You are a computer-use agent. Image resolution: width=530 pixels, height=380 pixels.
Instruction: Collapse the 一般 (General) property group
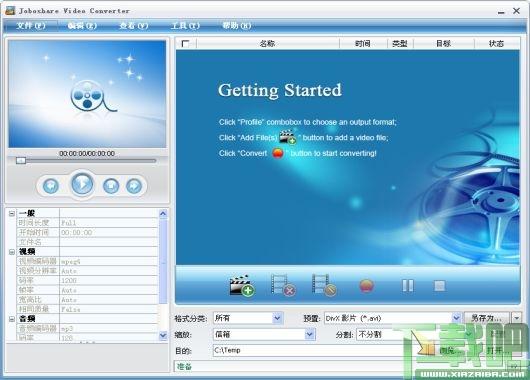[x=12, y=213]
